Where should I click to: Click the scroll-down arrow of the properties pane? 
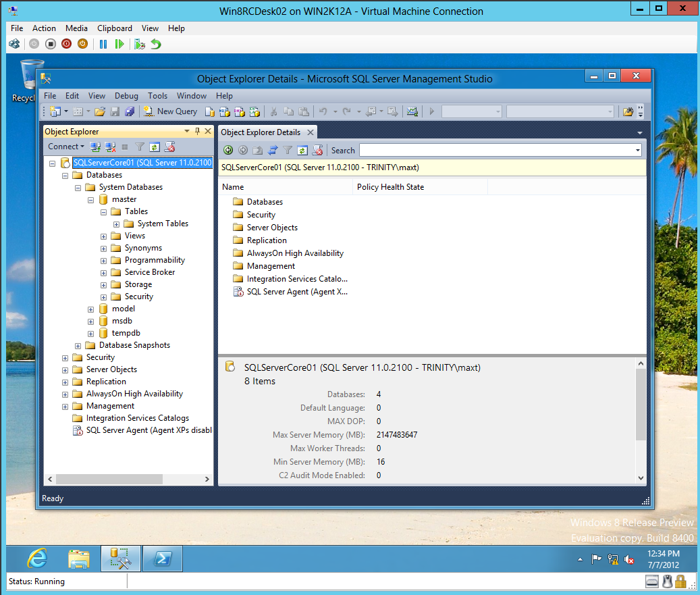pos(641,477)
